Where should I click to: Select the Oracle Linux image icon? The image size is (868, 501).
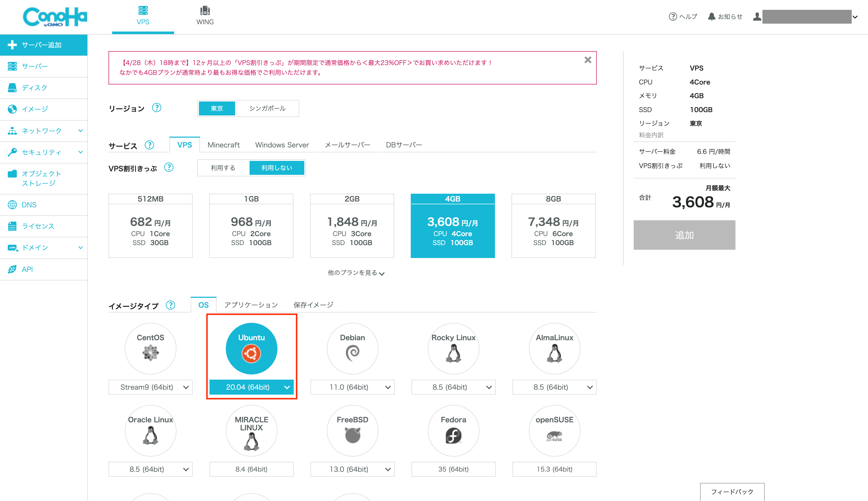coord(150,430)
